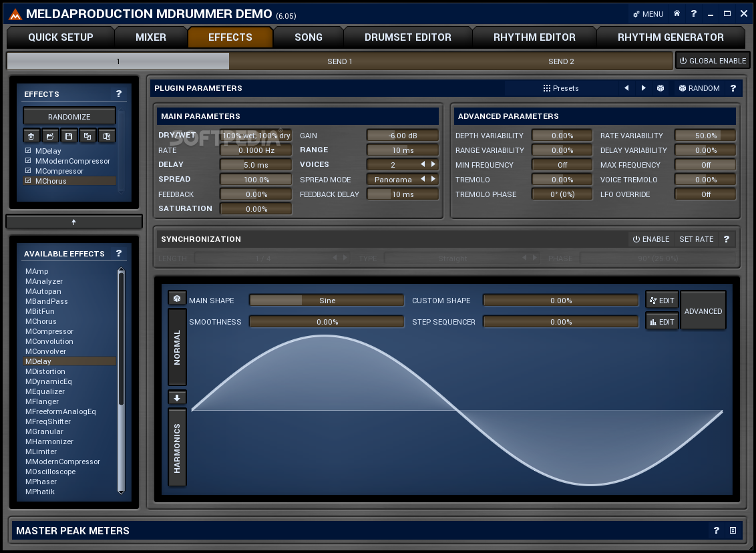Viewport: 756px width, 553px height.
Task: Open Master Peak Meters help icon
Action: click(x=717, y=530)
